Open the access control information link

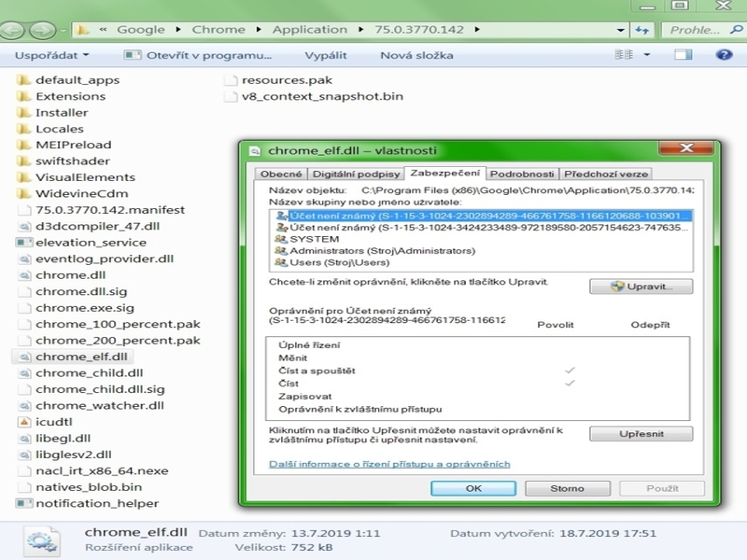[389, 464]
